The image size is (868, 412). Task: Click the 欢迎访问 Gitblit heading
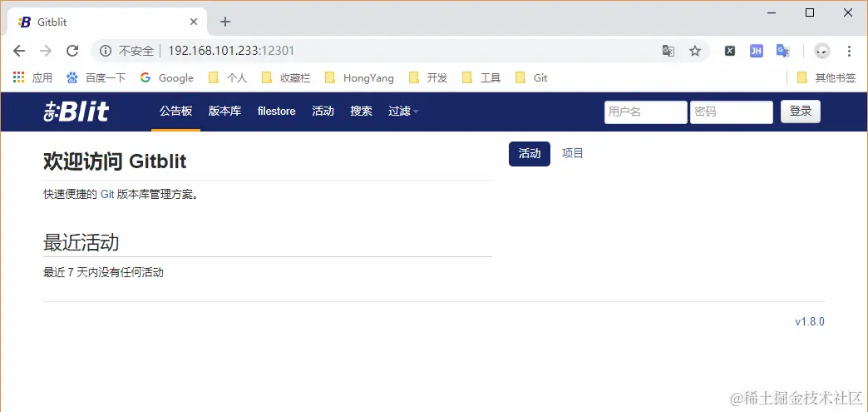(115, 161)
